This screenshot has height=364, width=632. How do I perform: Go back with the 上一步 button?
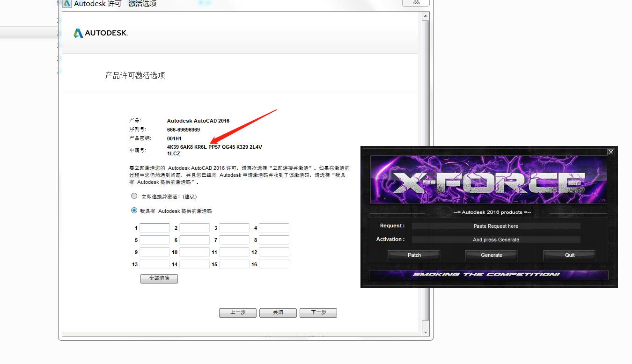tap(238, 313)
